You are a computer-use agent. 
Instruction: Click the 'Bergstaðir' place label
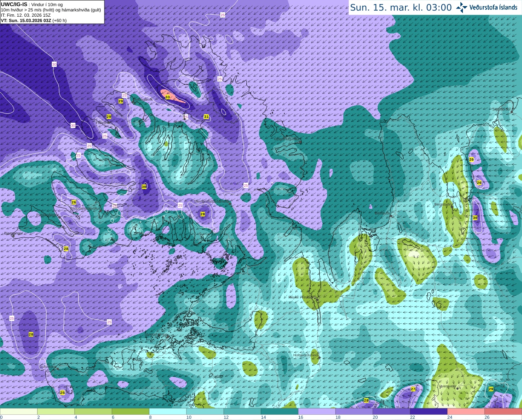[x=443, y=204]
